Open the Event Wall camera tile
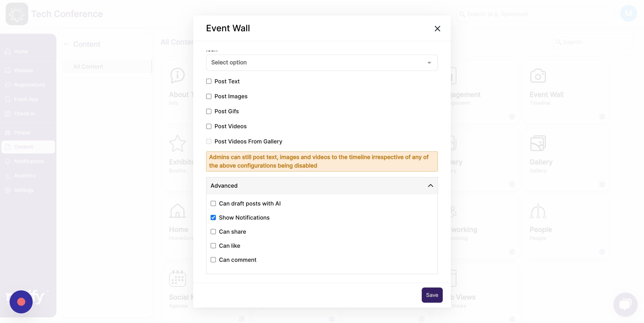Viewport: 644px width, 323px height. [x=538, y=76]
